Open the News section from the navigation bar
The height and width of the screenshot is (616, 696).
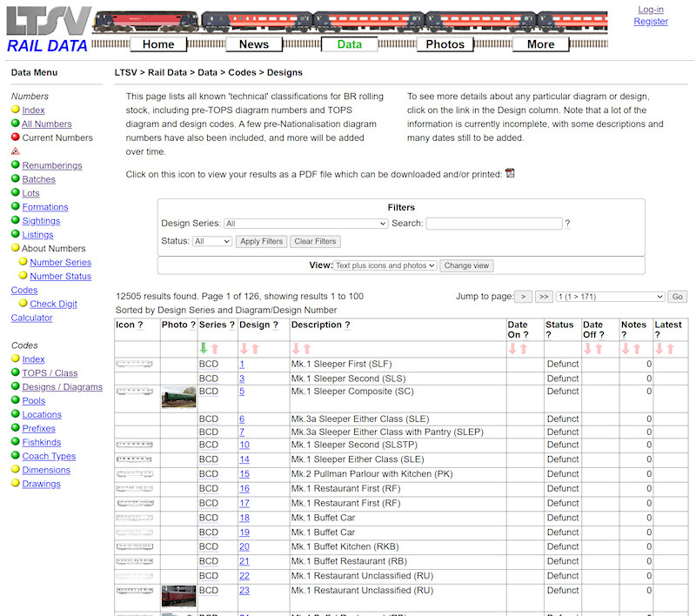(253, 44)
